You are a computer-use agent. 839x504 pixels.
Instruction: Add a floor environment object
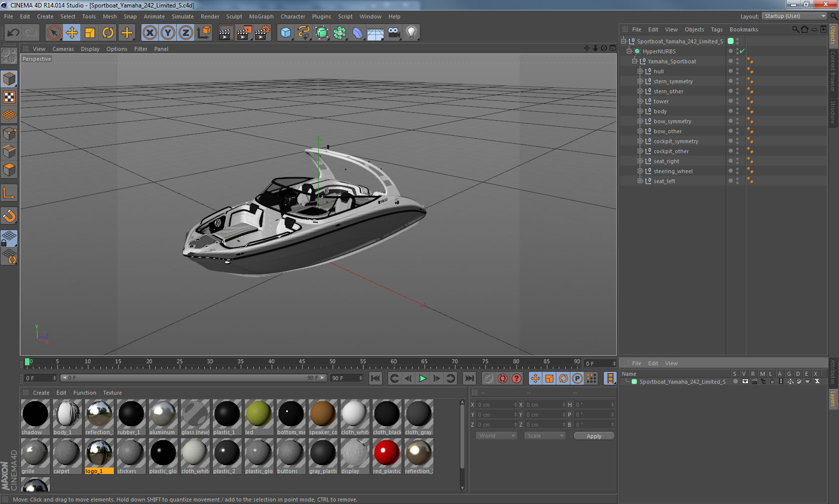376,33
